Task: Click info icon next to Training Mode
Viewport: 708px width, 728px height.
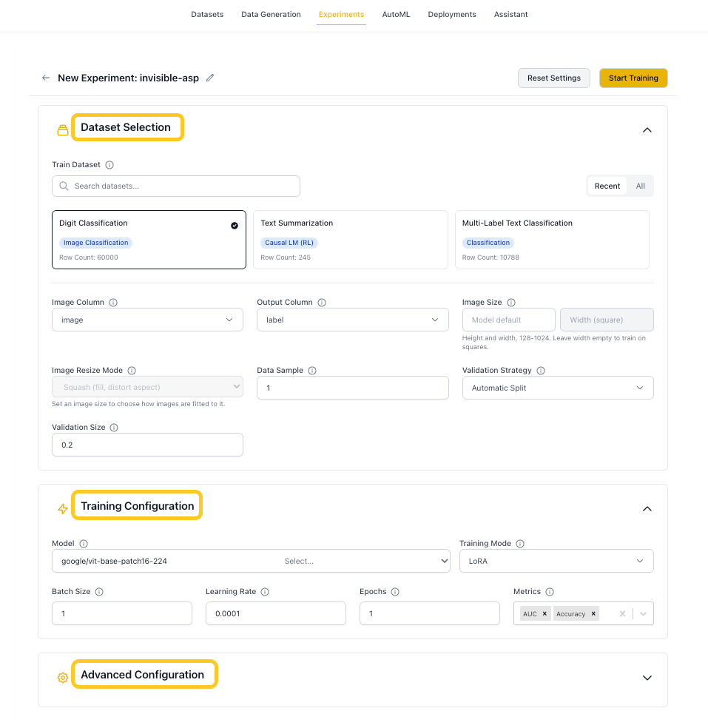Action: click(x=520, y=544)
